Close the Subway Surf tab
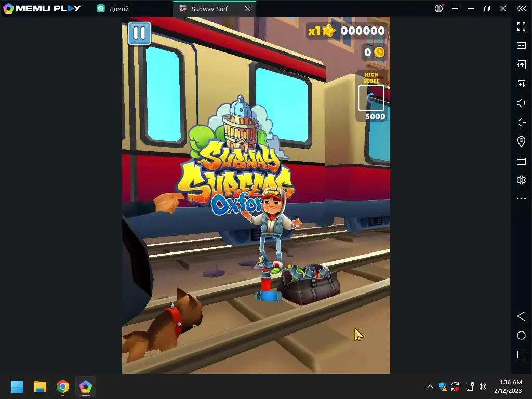The image size is (532, 399). coord(248,9)
